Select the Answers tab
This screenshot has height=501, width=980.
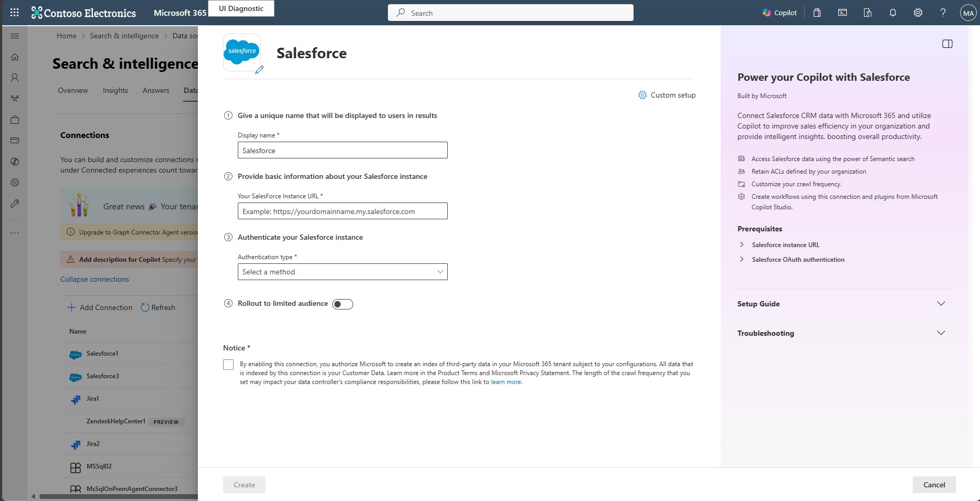click(155, 90)
